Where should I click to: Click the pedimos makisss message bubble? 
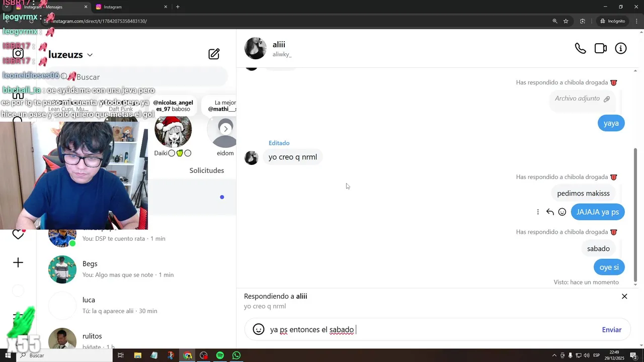583,194
